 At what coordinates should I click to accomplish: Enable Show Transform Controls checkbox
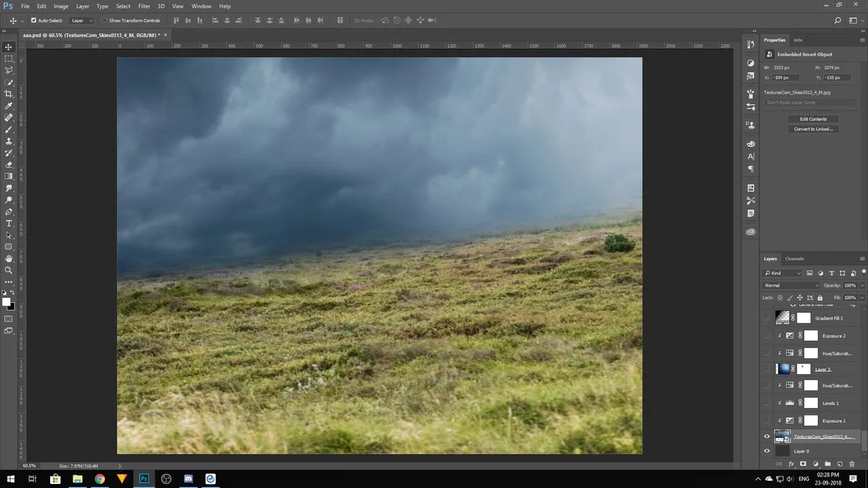click(104, 20)
